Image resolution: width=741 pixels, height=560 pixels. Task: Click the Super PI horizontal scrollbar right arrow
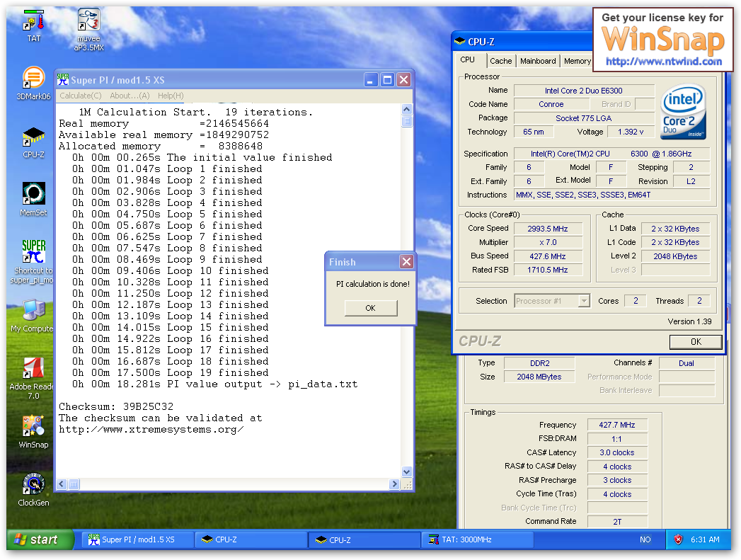pyautogui.click(x=395, y=484)
